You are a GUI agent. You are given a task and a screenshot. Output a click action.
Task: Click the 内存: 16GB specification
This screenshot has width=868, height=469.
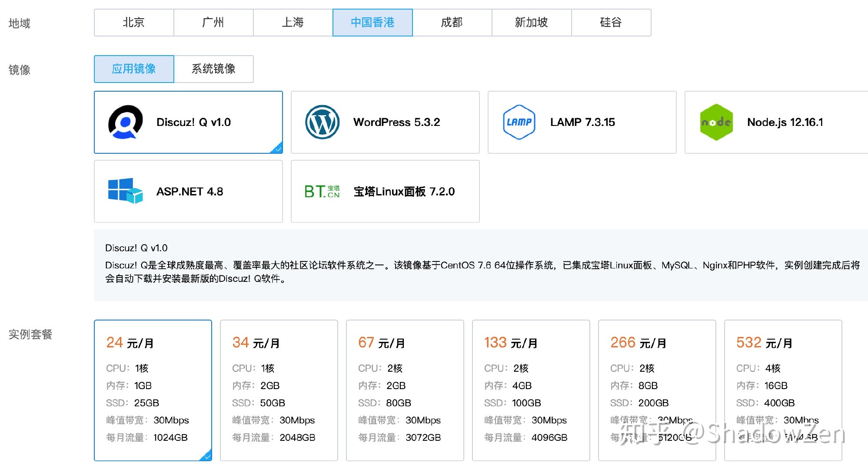[762, 386]
